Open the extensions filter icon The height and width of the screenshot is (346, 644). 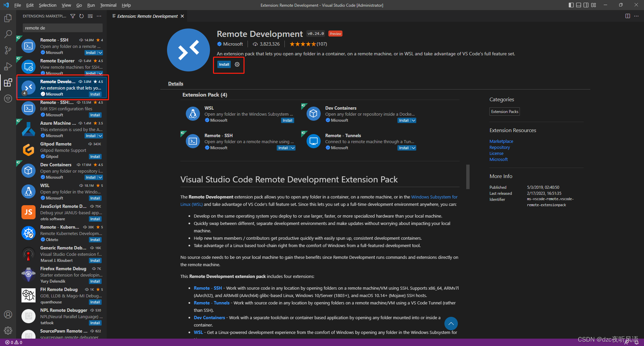tap(72, 16)
